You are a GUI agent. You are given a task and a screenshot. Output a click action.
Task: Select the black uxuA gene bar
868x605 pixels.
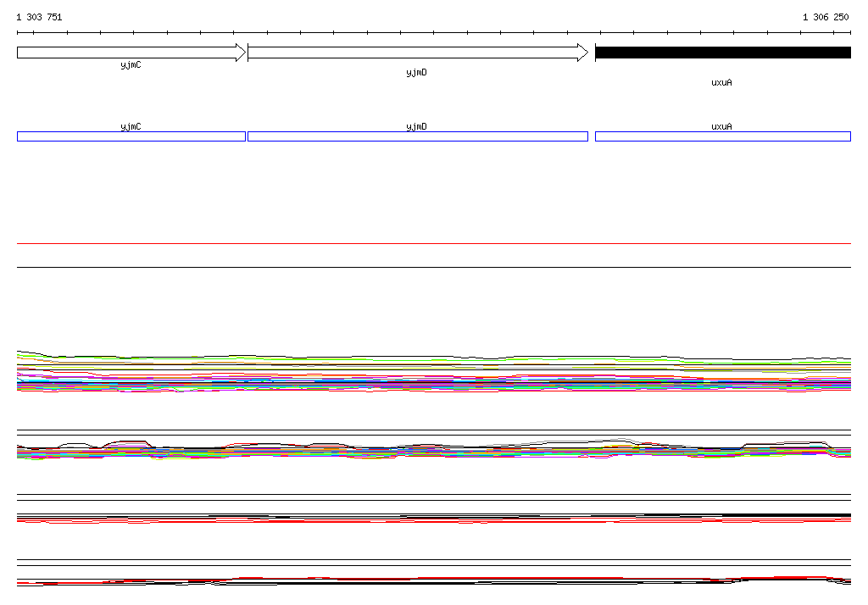[722, 53]
